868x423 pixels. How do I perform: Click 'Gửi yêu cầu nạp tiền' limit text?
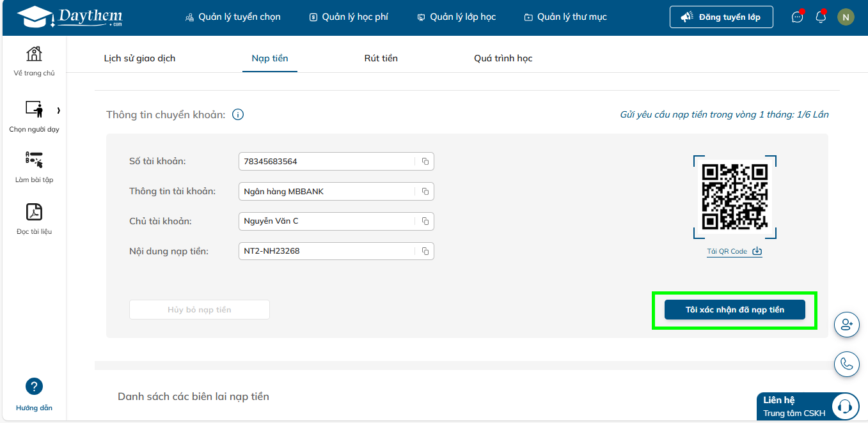724,115
